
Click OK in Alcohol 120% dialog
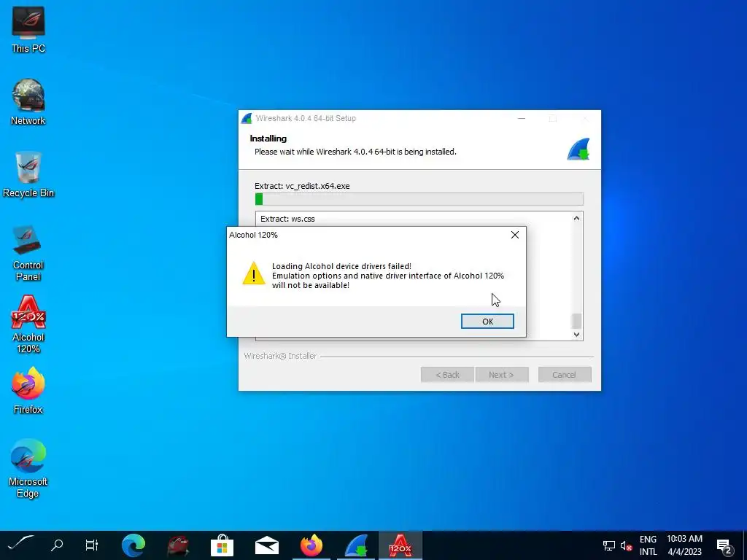point(487,322)
